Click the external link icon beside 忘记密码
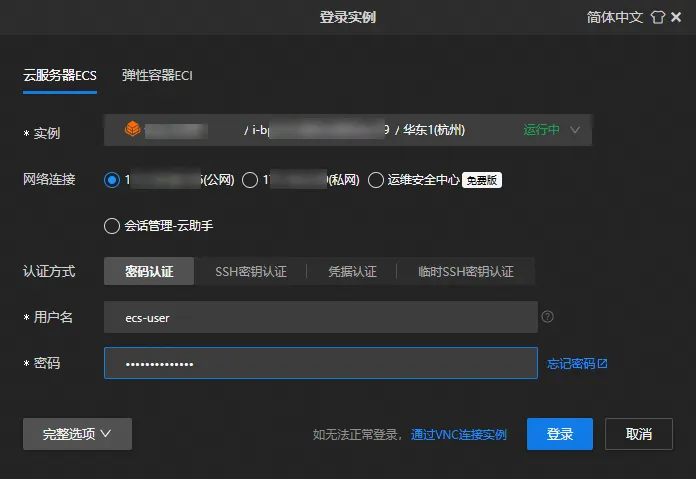This screenshot has height=479, width=696. pos(602,364)
